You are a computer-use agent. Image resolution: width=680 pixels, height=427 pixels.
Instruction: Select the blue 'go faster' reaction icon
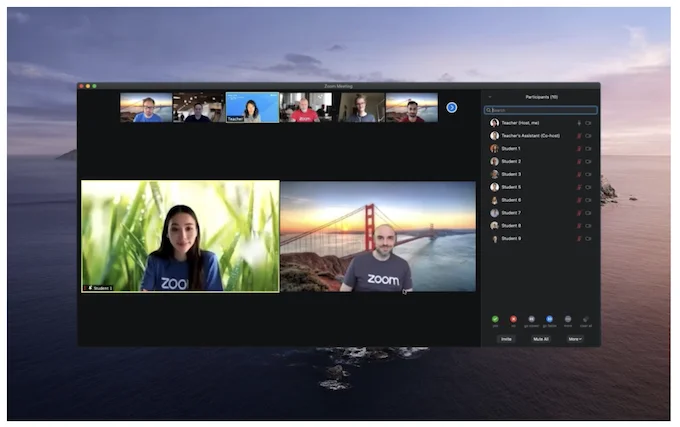(x=549, y=319)
